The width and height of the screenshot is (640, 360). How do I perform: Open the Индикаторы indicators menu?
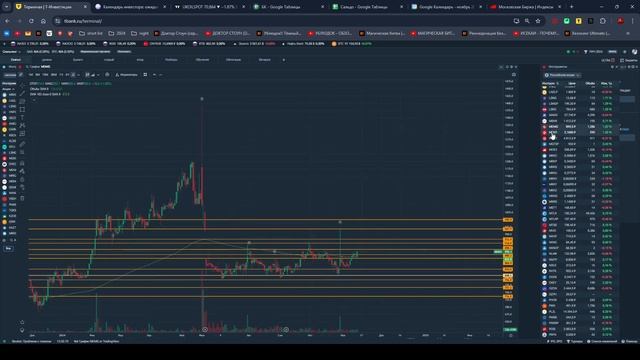127,75
